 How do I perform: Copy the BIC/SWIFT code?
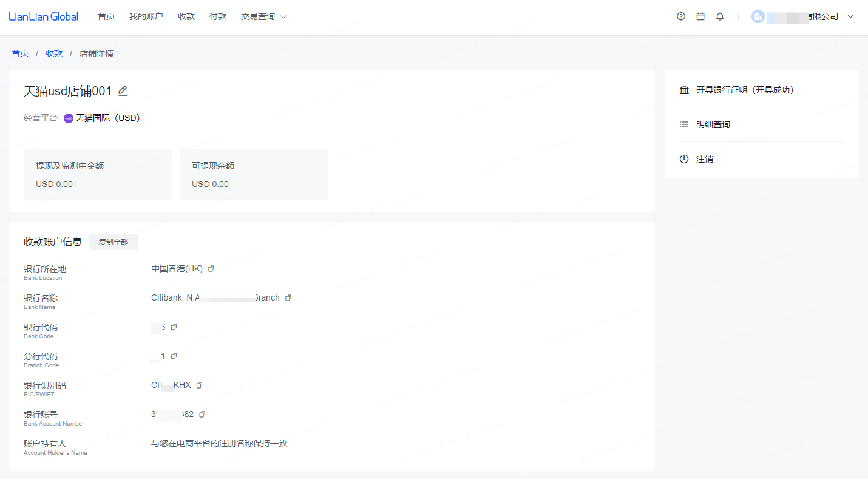(199, 385)
